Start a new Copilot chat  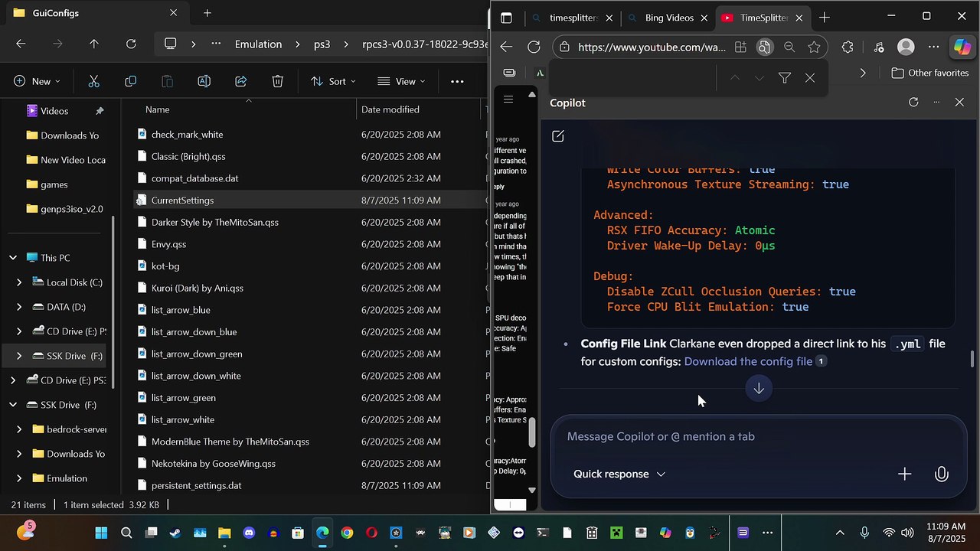point(558,136)
